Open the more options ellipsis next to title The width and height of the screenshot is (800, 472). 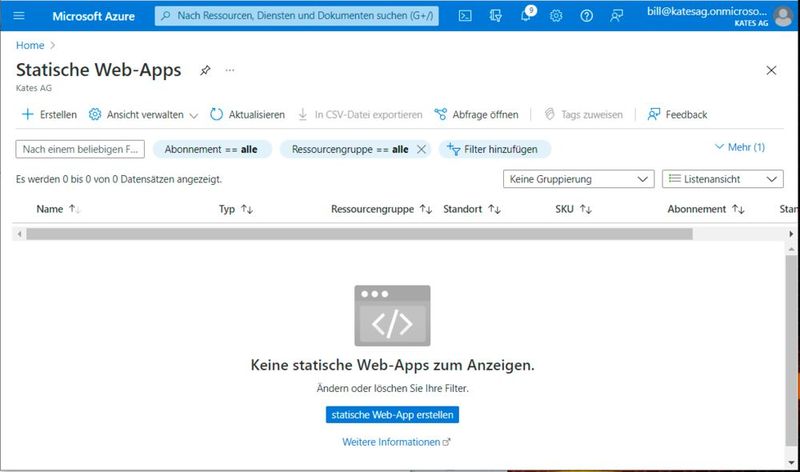(230, 70)
